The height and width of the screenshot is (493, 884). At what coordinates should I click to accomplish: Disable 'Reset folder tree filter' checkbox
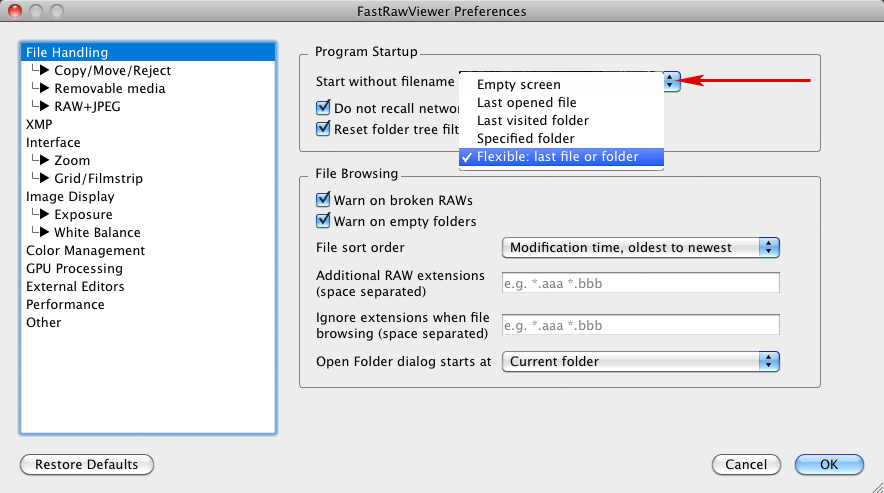pyautogui.click(x=323, y=128)
